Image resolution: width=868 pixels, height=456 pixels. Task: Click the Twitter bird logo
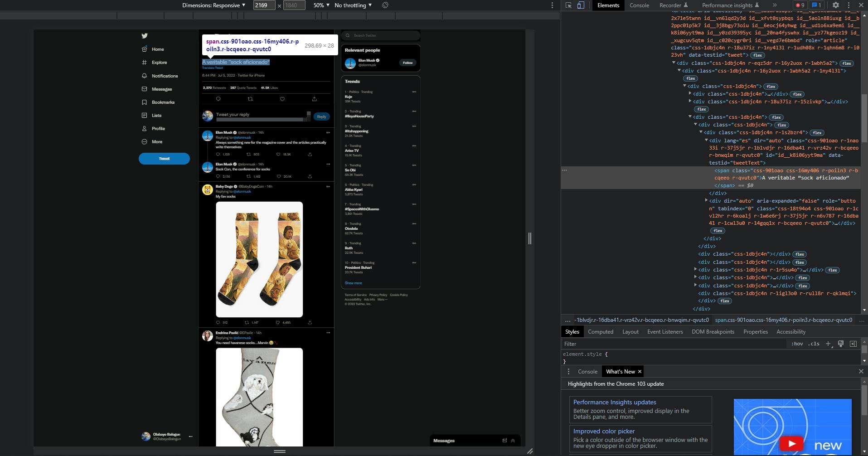pyautogui.click(x=145, y=36)
